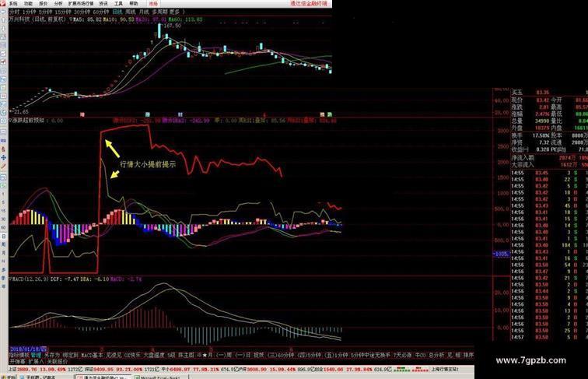Image resolution: width=588 pixels, height=379 pixels.
Task: Pick the 周 weekly shortcut in the sidebar
Action: coord(3,244)
